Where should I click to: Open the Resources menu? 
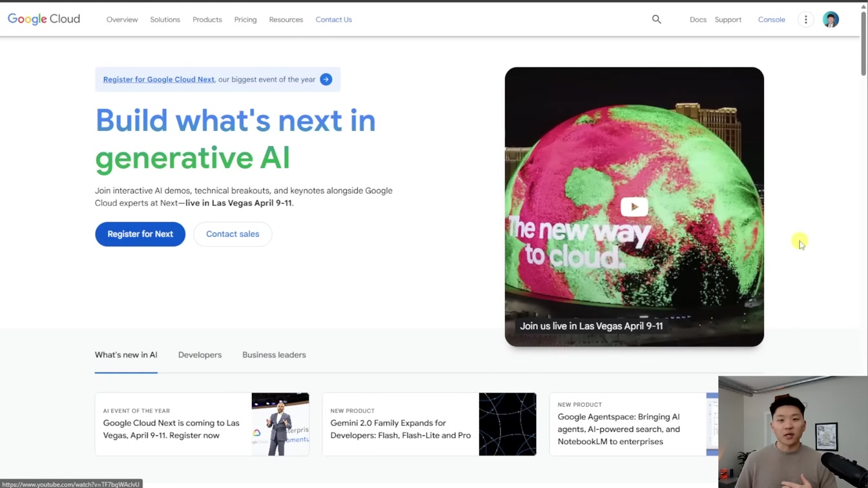(x=286, y=19)
